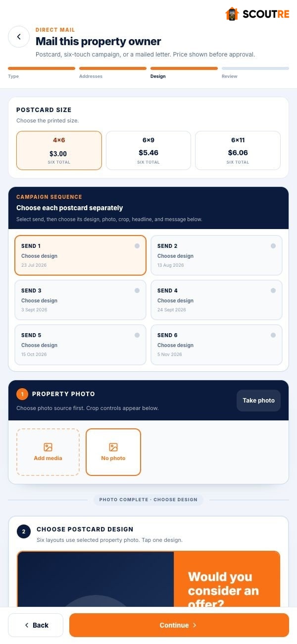
Task: Click the bottom Back button
Action: click(x=36, y=625)
